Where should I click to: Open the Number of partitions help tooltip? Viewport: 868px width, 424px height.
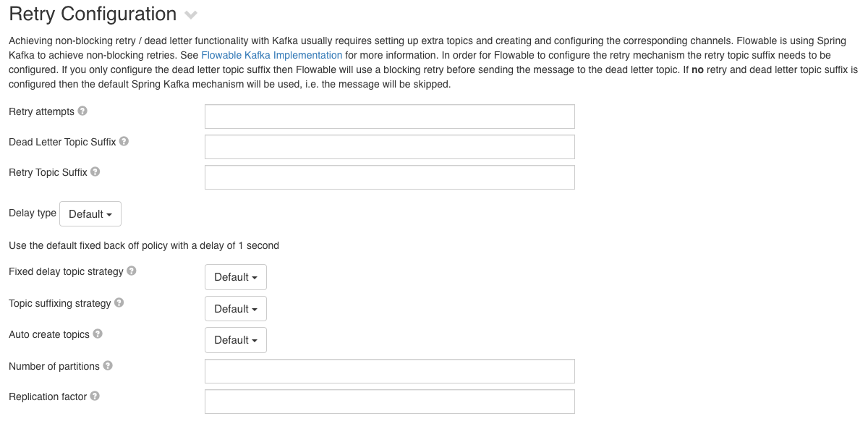coord(108,365)
